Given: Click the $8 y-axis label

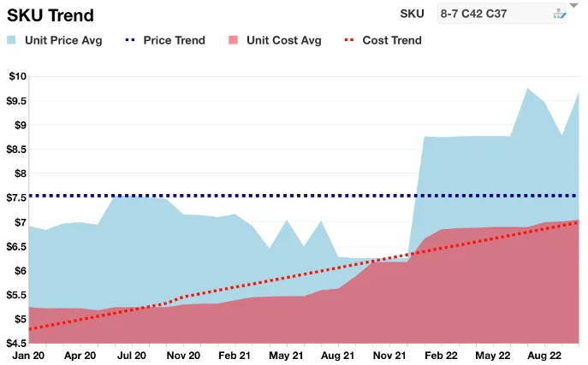Looking at the screenshot, I should pos(21,174).
